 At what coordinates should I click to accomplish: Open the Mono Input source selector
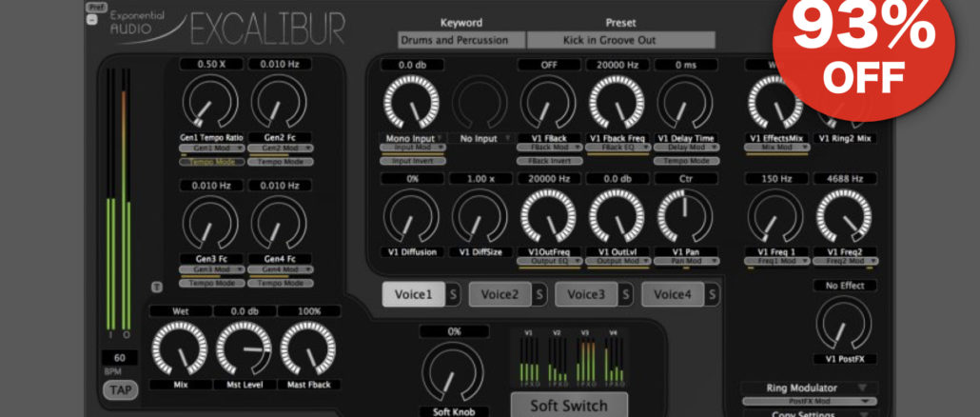[x=411, y=139]
